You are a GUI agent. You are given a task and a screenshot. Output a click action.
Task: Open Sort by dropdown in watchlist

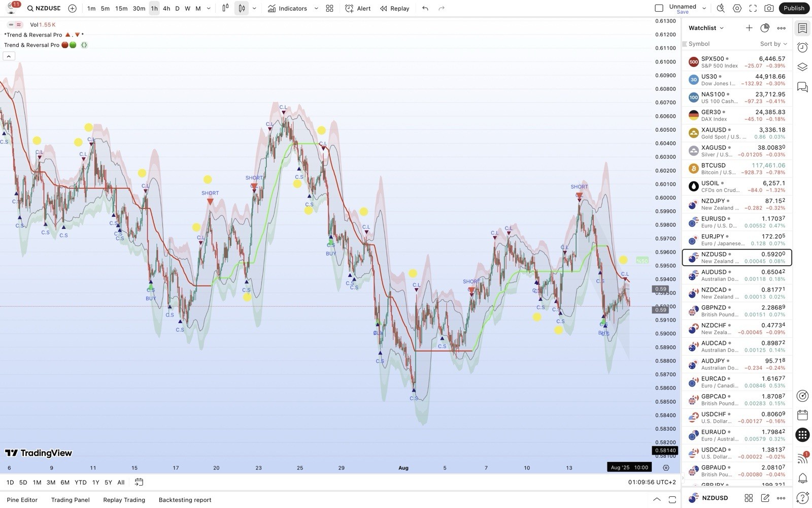[773, 44]
